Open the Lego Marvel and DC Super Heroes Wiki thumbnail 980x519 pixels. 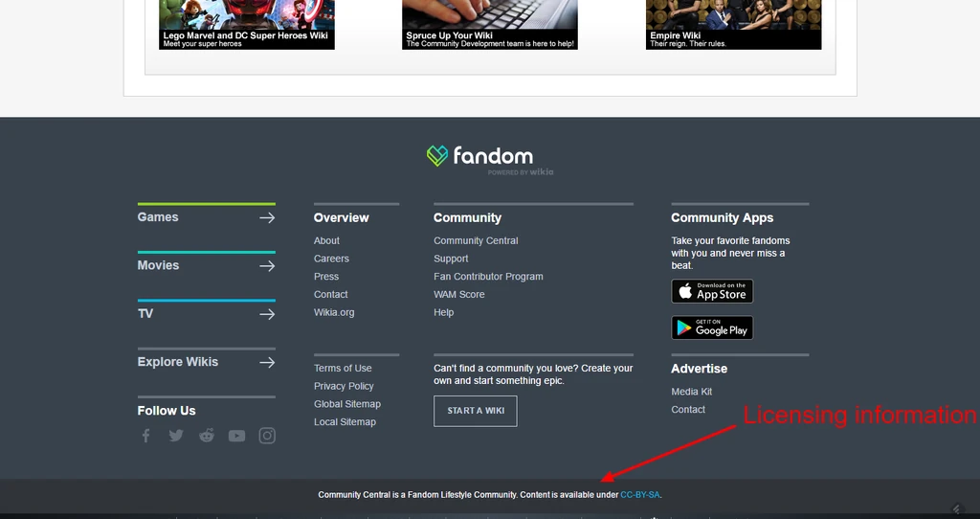pos(247,23)
